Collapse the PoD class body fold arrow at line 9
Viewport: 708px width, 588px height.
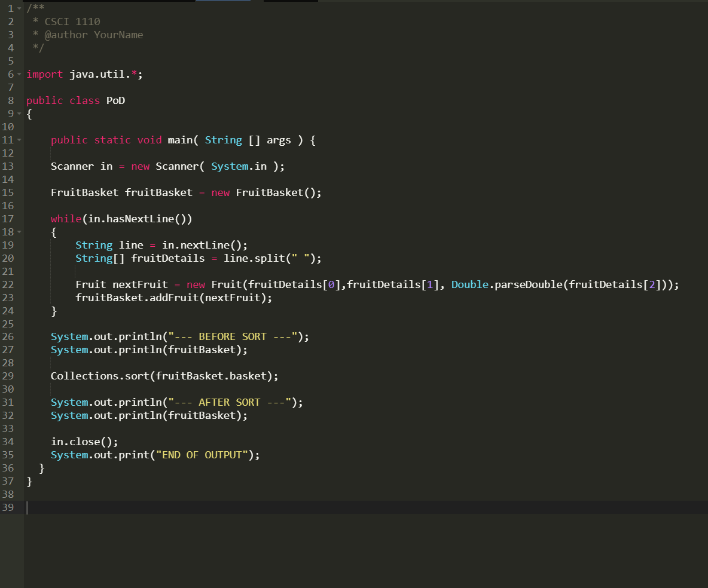tap(19, 114)
